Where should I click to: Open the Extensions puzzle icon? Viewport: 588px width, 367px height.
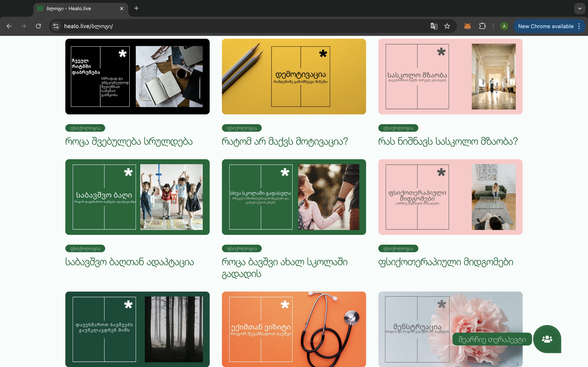(x=482, y=26)
